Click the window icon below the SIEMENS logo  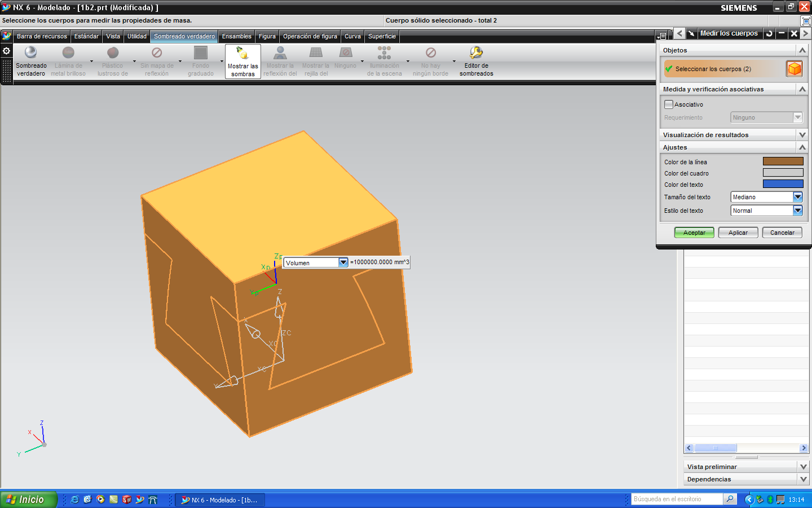point(806,21)
